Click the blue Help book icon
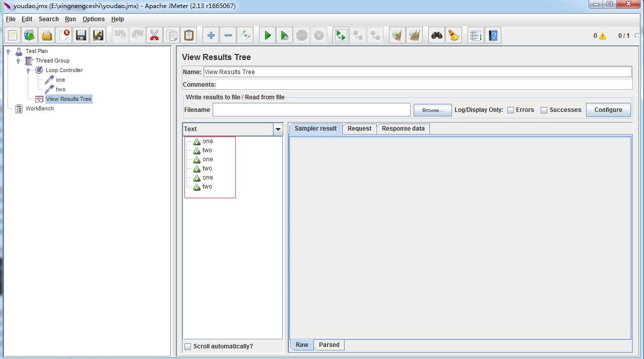Viewport: 644px width, 359px height. pos(493,35)
